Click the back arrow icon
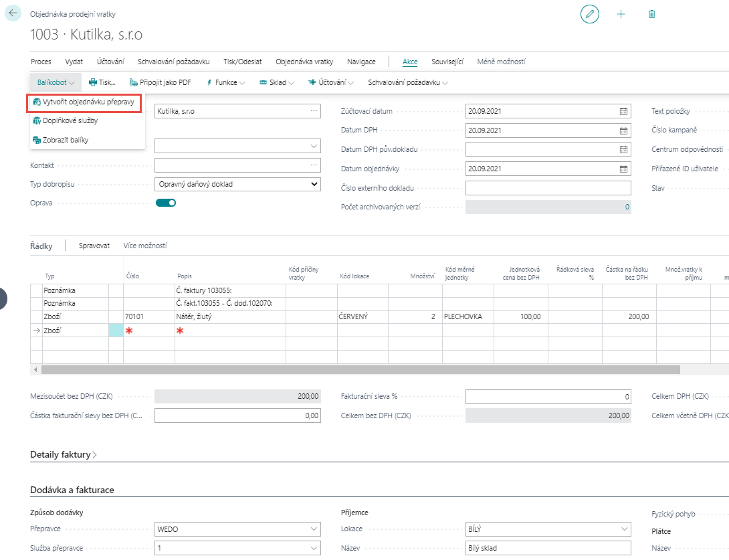Image resolution: width=729 pixels, height=560 pixels. tap(13, 13)
